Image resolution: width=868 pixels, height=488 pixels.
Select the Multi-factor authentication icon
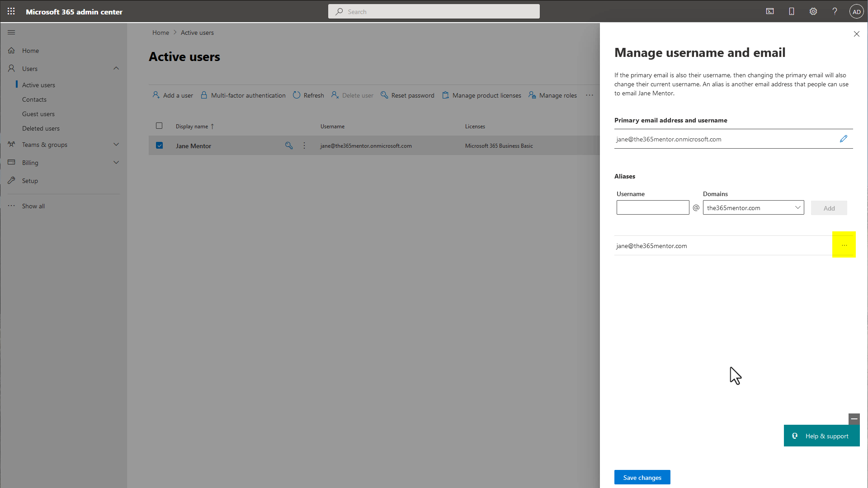204,95
